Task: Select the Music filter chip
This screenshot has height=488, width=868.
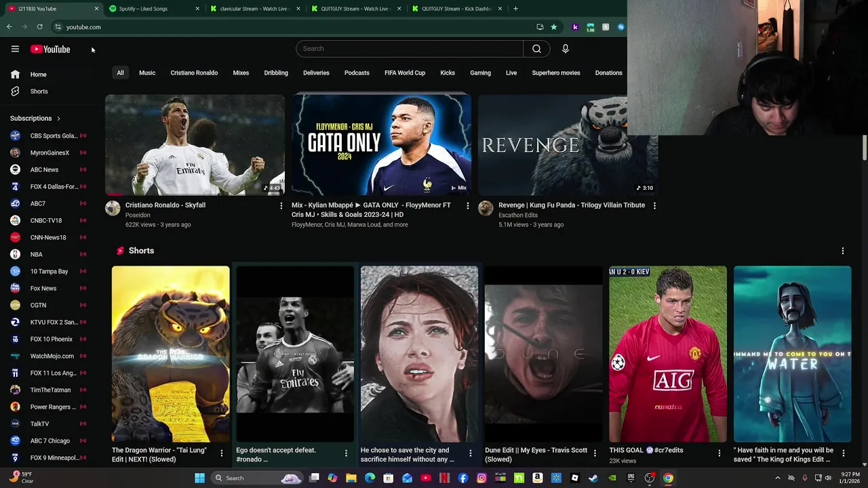Action: 147,73
